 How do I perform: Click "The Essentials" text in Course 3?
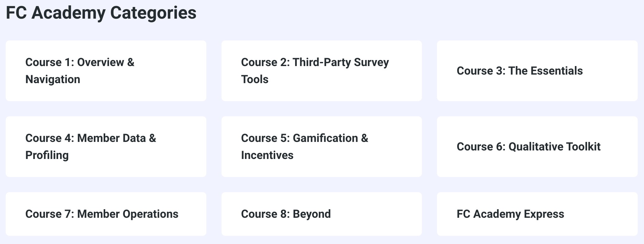click(545, 71)
